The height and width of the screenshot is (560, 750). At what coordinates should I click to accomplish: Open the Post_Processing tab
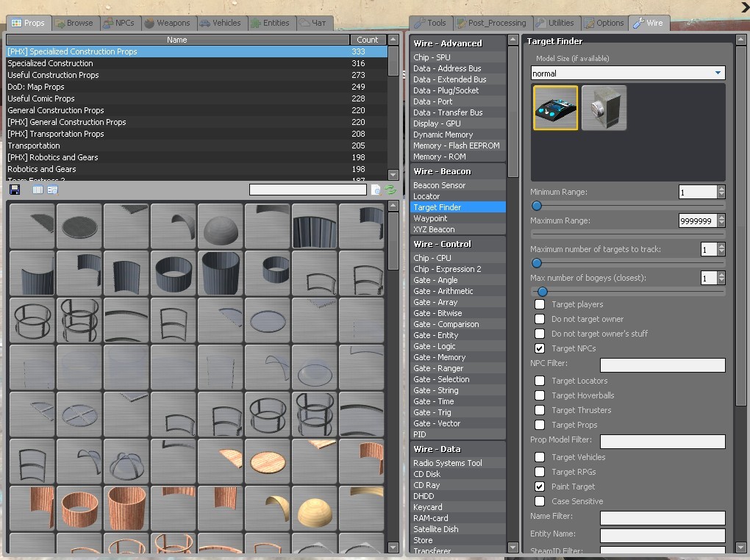click(x=491, y=23)
